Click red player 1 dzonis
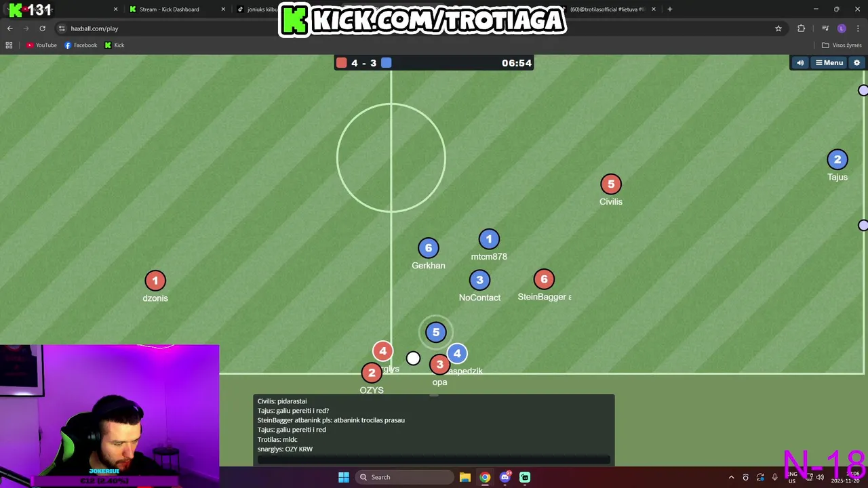This screenshot has width=868, height=488. click(155, 281)
